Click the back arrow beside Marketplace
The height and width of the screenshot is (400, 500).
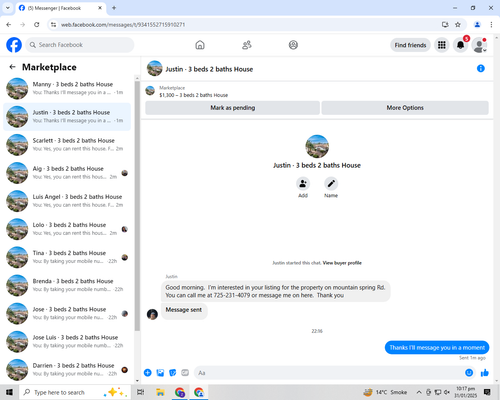point(12,67)
